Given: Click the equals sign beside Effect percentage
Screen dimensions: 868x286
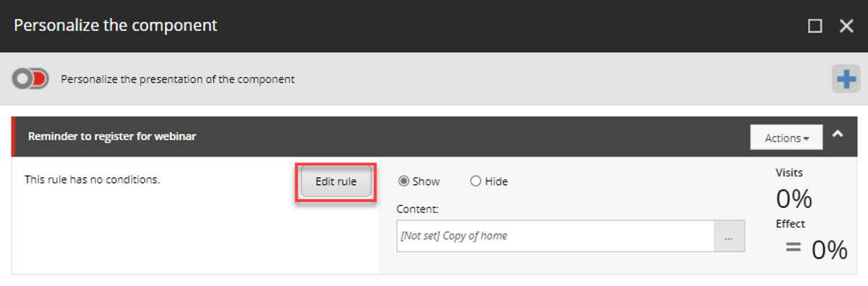Looking at the screenshot, I should click(793, 248).
